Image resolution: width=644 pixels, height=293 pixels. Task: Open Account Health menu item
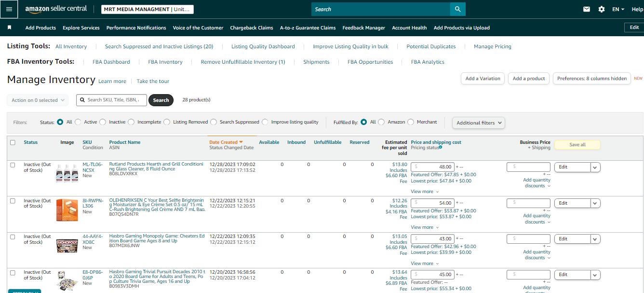(409, 28)
